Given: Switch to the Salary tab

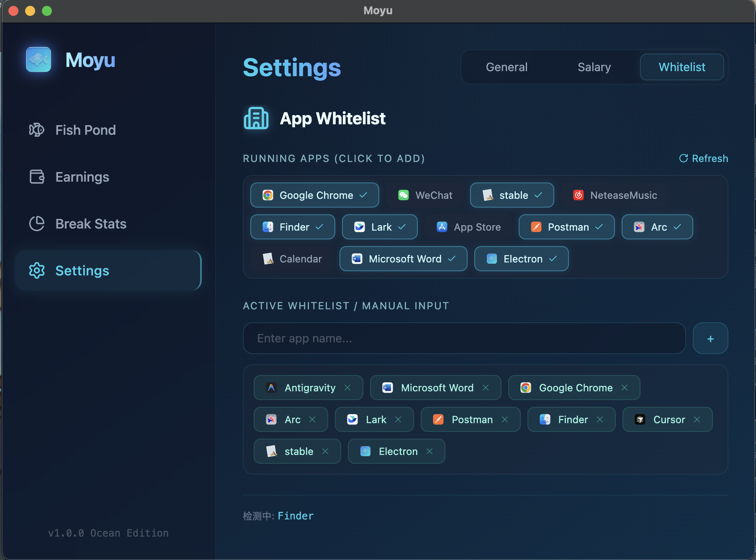Looking at the screenshot, I should [x=594, y=67].
